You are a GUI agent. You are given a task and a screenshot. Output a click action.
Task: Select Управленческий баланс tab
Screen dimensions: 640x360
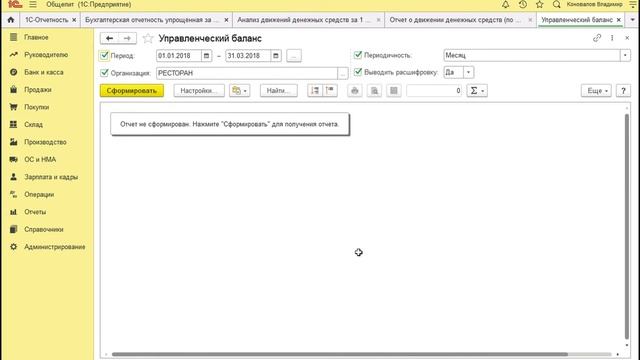577,20
